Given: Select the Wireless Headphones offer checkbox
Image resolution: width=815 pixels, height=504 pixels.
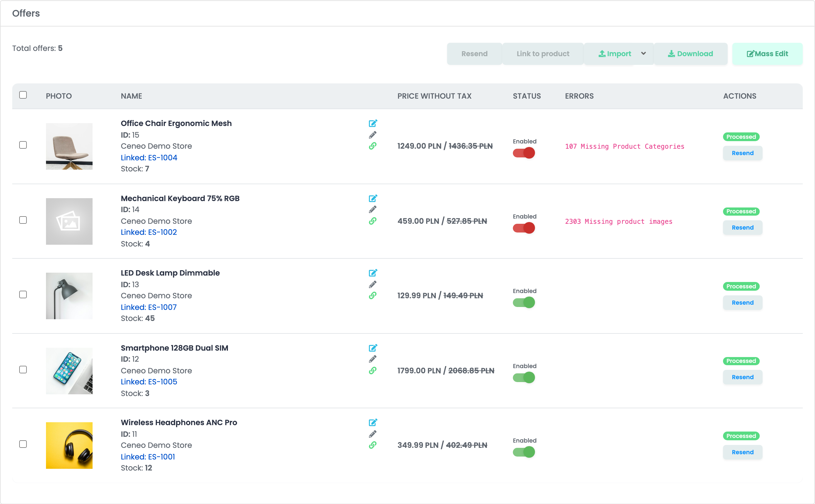Looking at the screenshot, I should (x=23, y=444).
